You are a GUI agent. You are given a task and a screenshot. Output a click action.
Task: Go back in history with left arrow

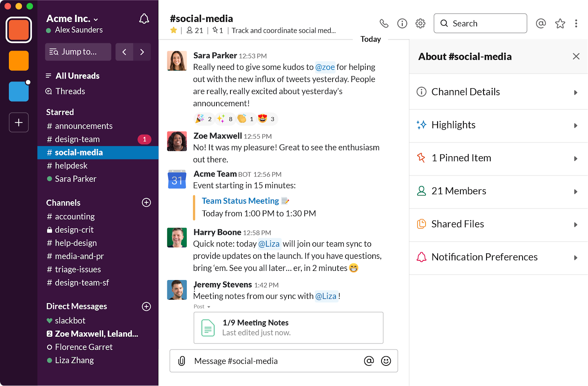coord(124,52)
